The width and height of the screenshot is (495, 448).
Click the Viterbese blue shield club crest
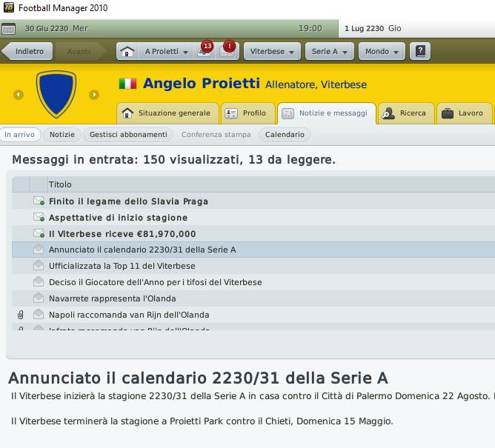(56, 94)
